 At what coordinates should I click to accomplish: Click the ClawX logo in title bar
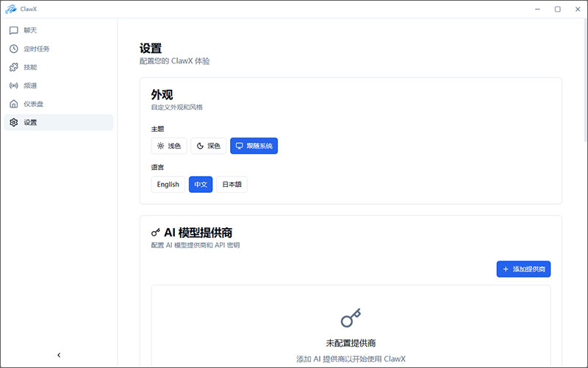click(11, 9)
